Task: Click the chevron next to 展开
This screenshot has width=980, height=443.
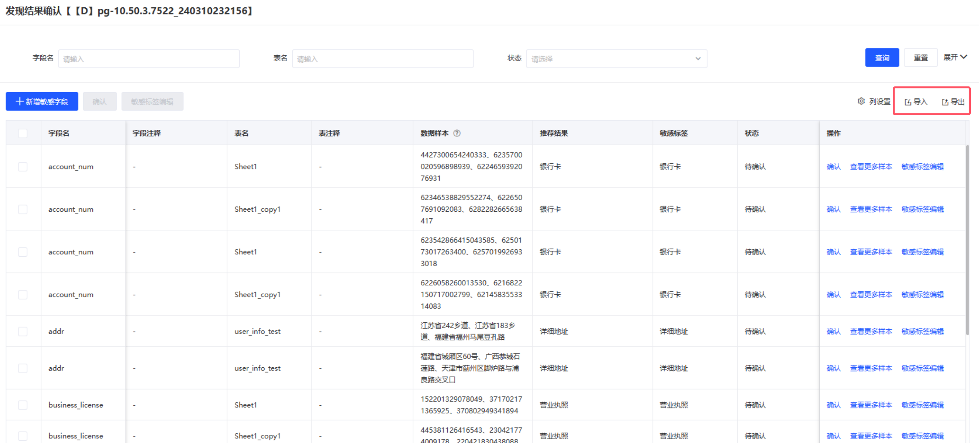Action: coord(963,57)
